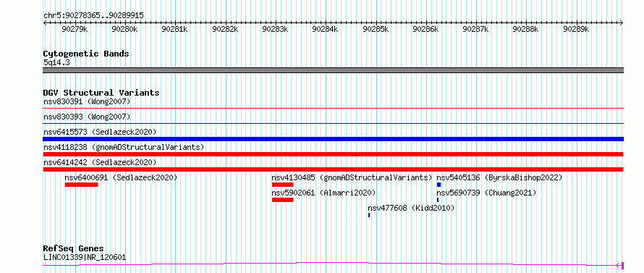Click the 90285k ruler tick label
This screenshot has width=644, height=273.
coord(376,29)
